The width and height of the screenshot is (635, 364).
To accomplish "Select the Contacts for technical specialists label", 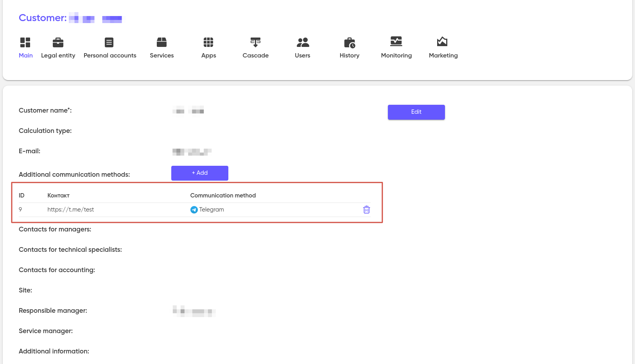I will pyautogui.click(x=70, y=250).
